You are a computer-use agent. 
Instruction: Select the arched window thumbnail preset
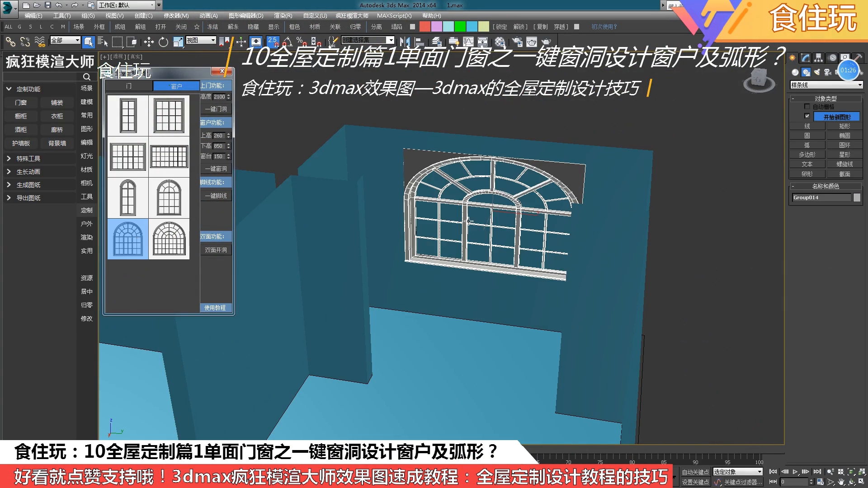(x=127, y=239)
